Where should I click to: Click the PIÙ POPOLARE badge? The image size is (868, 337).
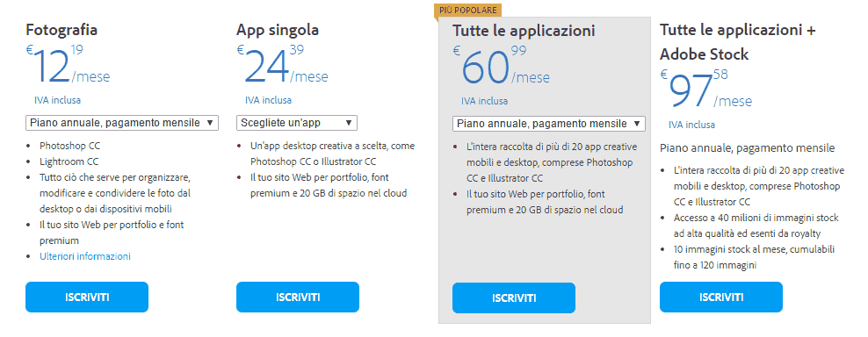(x=468, y=10)
